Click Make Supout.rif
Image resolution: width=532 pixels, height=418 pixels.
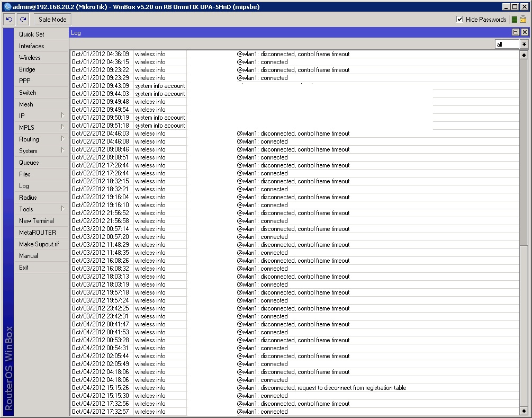tap(39, 244)
